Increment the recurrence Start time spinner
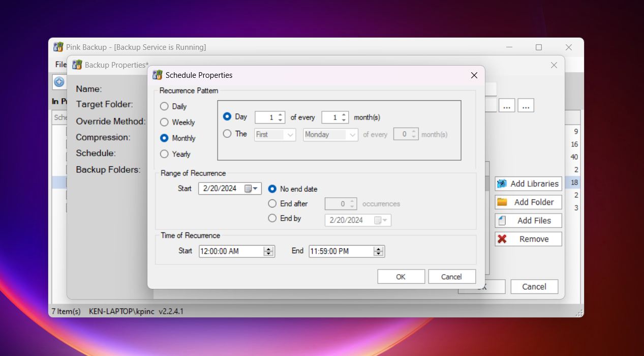This screenshot has width=644, height=356. tap(269, 249)
